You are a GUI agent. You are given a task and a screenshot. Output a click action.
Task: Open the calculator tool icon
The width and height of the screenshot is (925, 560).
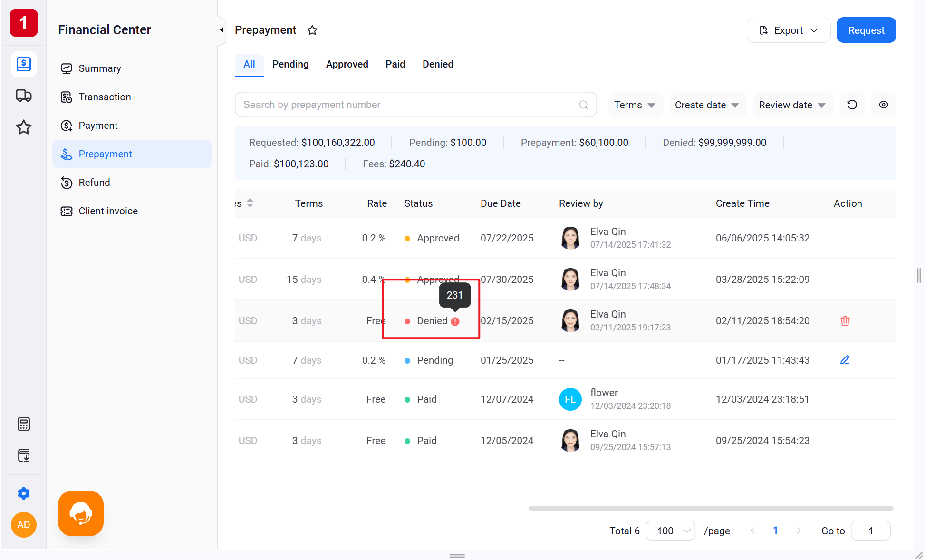pos(23,424)
